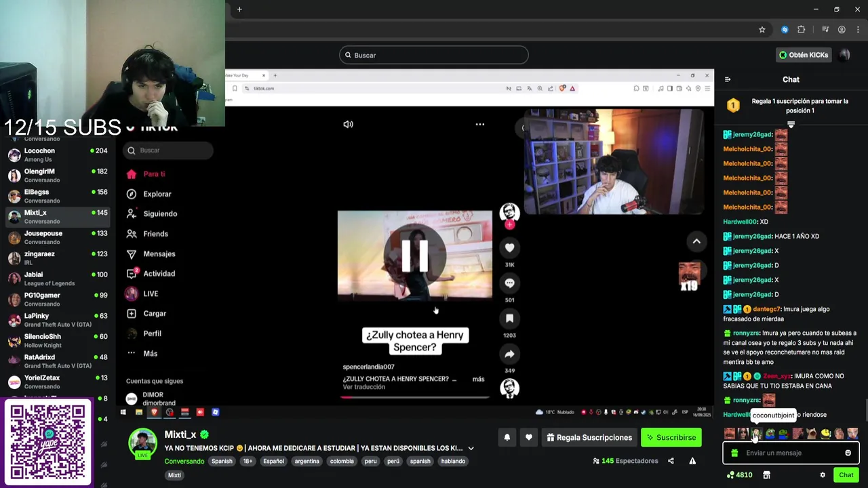
Task: Toggle follow with the heart button
Action: 529,437
